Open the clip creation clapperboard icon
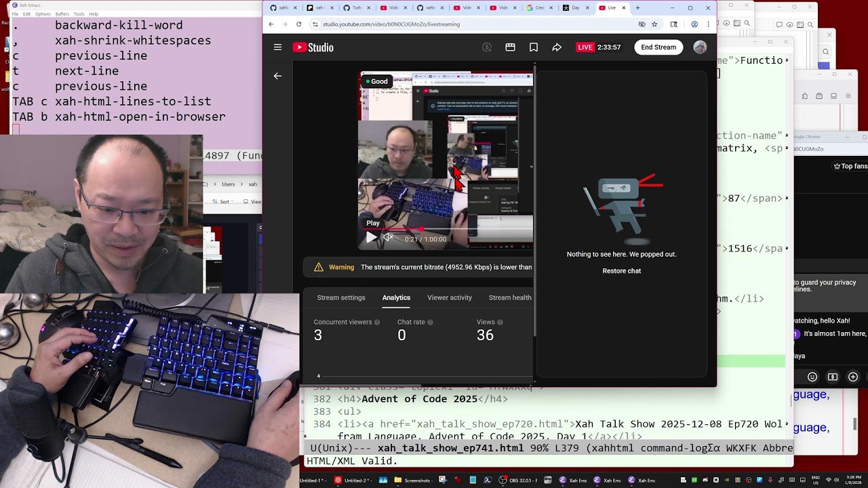This screenshot has height=488, width=868. coord(510,47)
